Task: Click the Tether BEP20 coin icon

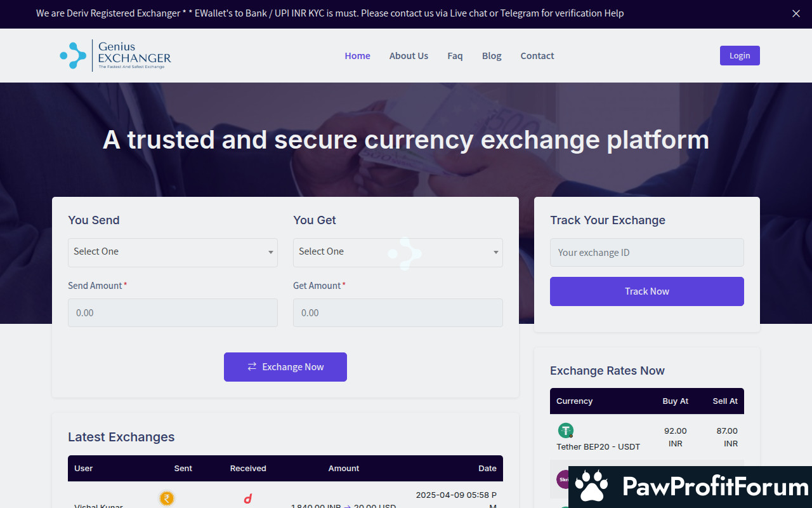Action: point(565,431)
